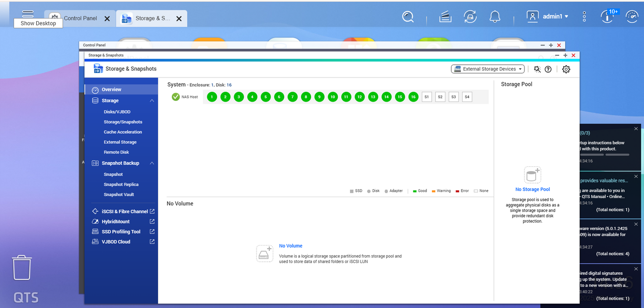This screenshot has height=308, width=644.
Task: Switch to the Control Panel tab
Action: coord(80,18)
